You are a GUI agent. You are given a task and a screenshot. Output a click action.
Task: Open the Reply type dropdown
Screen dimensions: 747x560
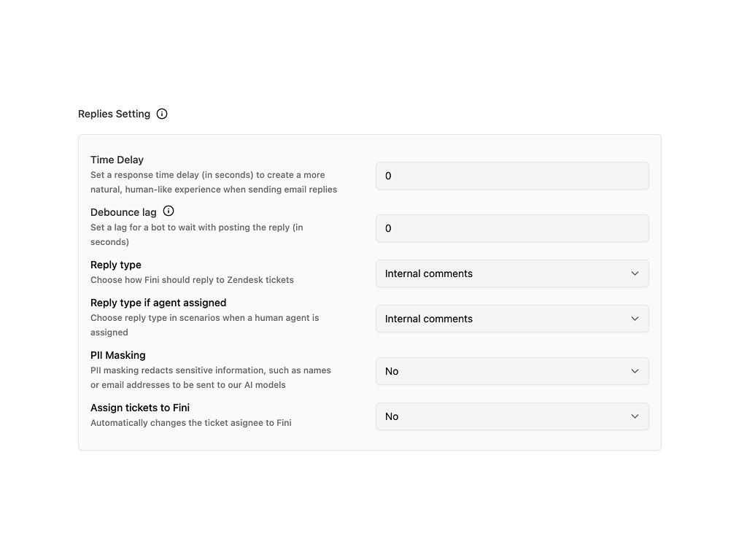click(512, 273)
